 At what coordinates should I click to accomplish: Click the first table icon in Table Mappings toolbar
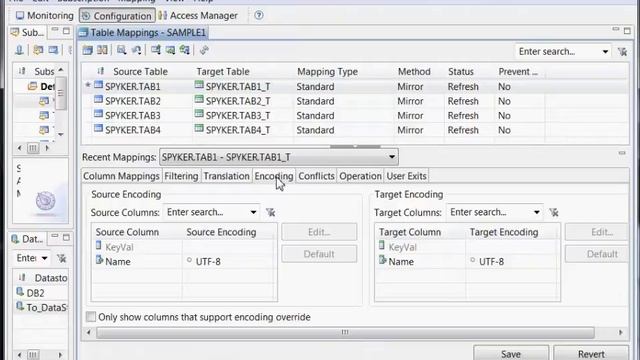coord(87,50)
